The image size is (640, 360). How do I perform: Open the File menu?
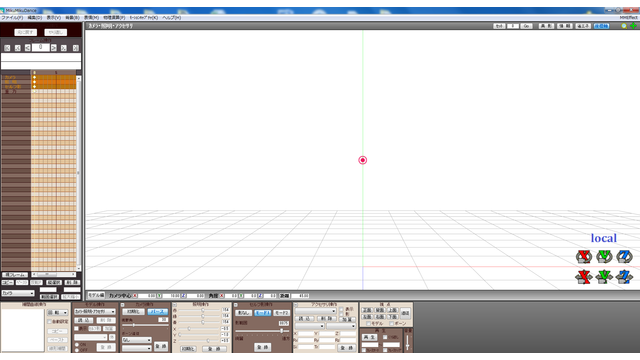click(12, 18)
